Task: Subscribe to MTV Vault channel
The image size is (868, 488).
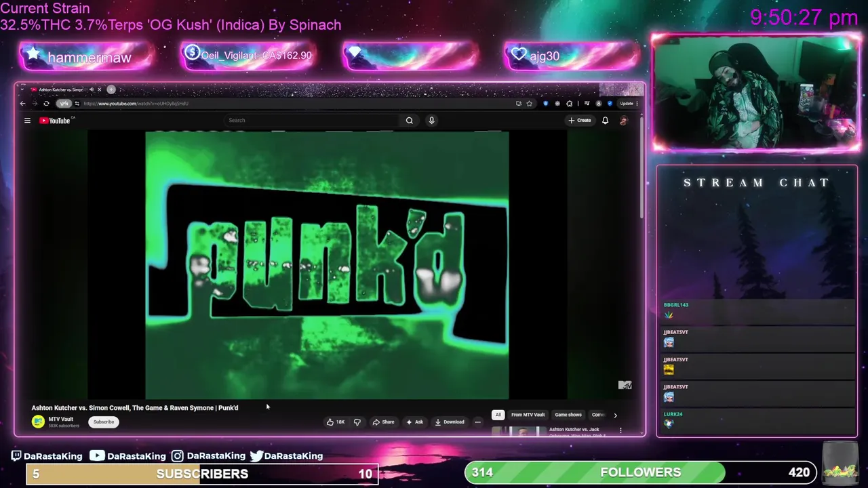Action: click(x=104, y=422)
